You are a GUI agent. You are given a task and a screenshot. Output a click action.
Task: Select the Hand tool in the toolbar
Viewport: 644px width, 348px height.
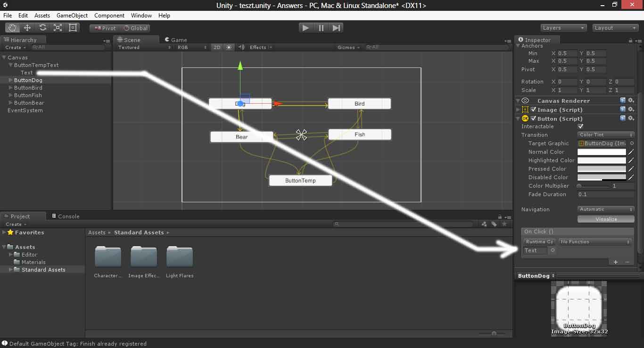(x=13, y=28)
